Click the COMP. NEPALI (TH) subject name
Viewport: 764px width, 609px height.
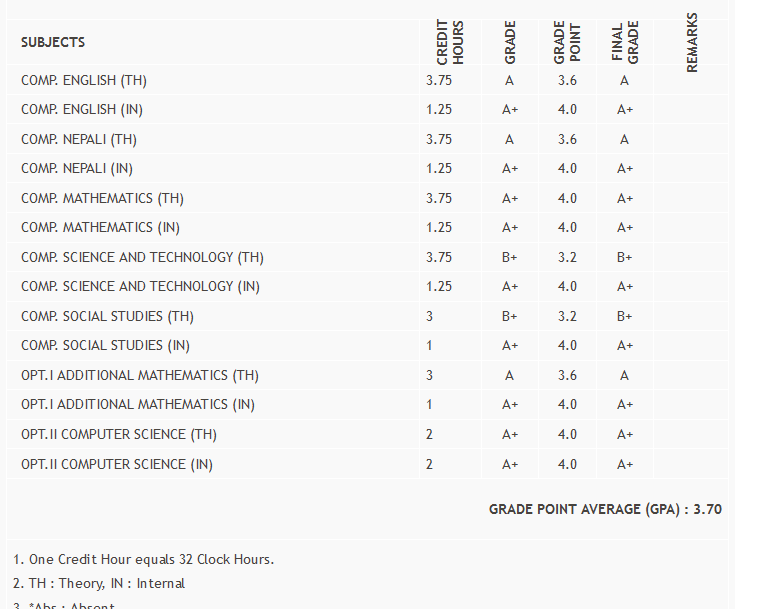(79, 139)
